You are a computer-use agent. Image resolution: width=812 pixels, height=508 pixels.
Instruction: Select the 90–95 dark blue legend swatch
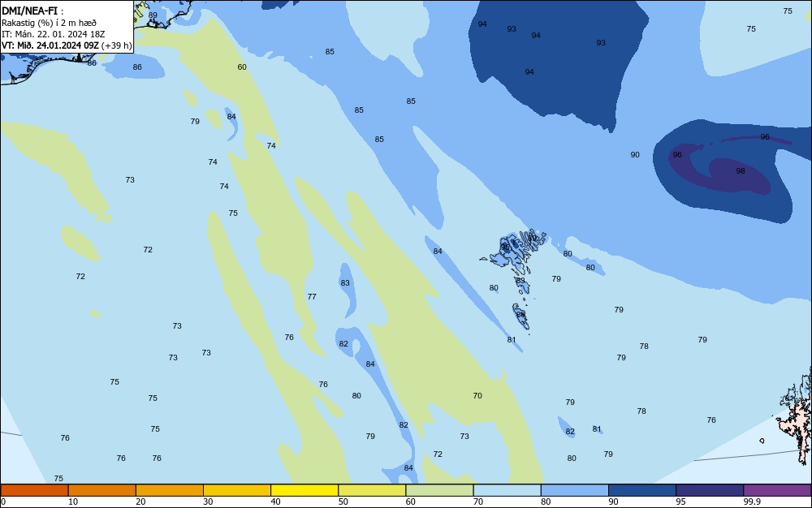[x=642, y=490]
